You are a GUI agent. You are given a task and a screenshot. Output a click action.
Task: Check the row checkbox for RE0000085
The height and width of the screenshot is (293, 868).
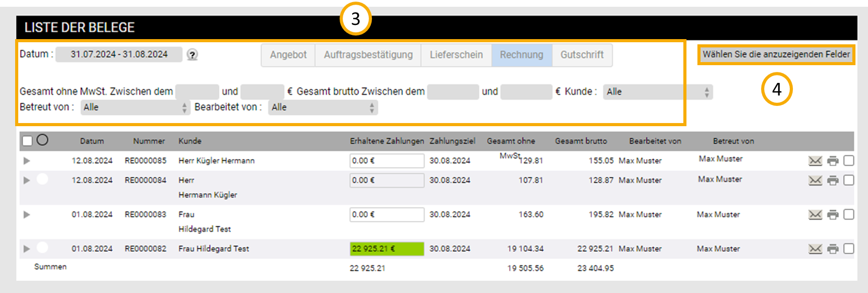[849, 161]
